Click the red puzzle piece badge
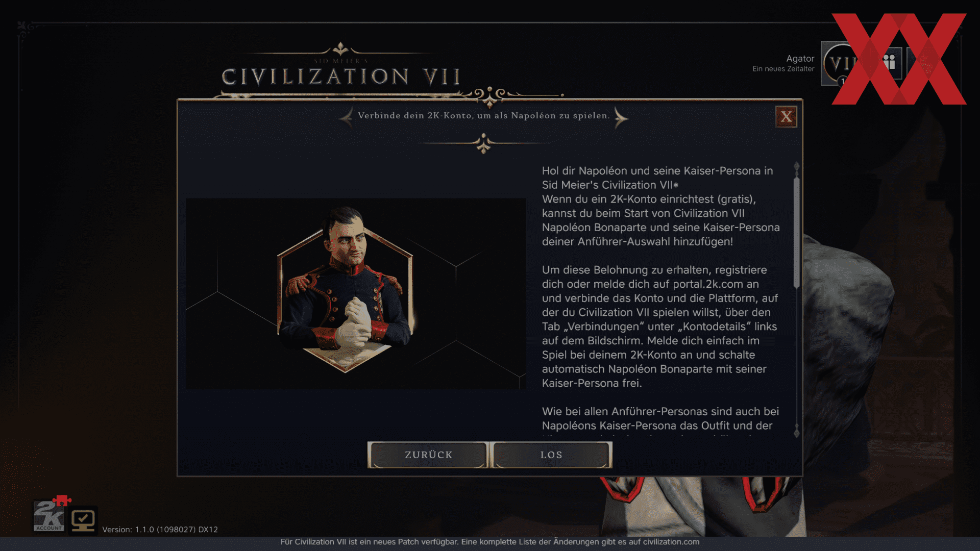 click(x=62, y=500)
